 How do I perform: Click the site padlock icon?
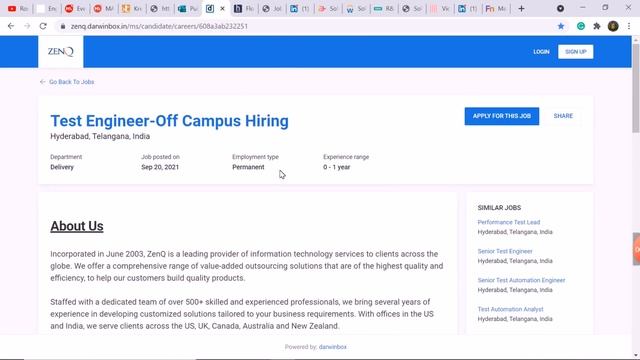pos(62,26)
